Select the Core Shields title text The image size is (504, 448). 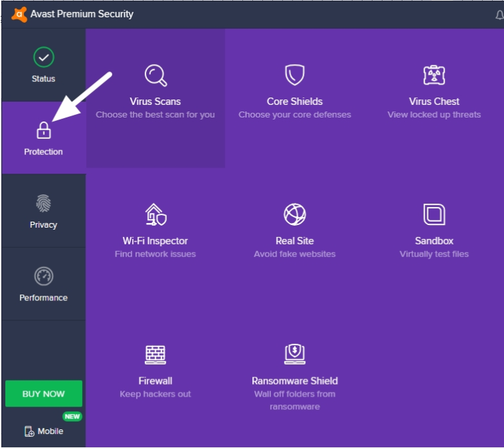(295, 101)
